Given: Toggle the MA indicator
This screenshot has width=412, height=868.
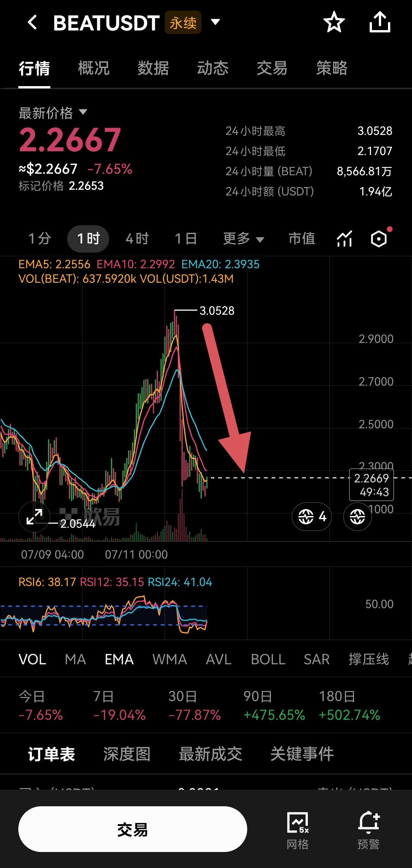Looking at the screenshot, I should (x=76, y=660).
